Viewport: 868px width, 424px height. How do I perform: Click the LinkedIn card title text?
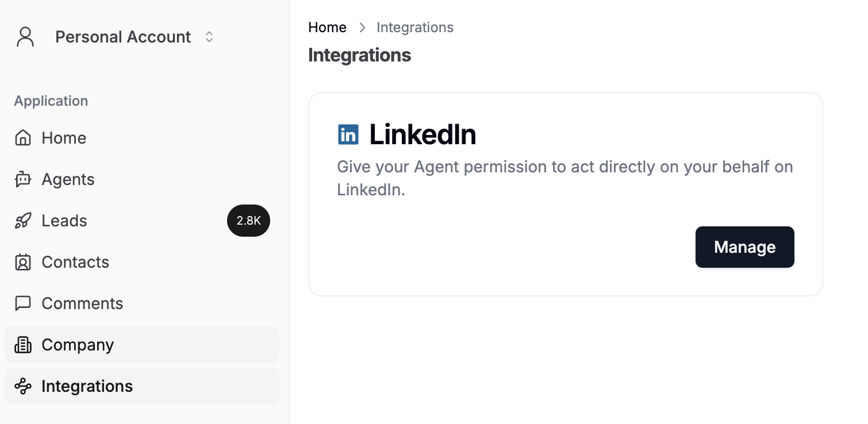[x=423, y=134]
